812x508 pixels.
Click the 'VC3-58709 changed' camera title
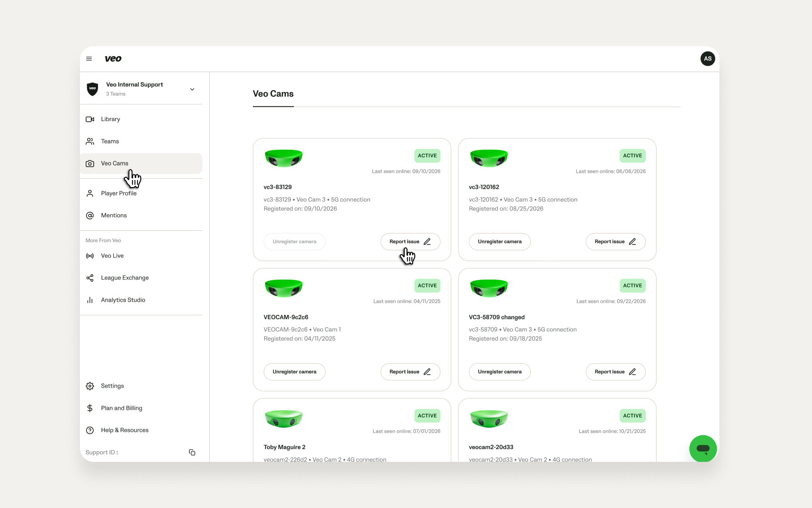point(497,317)
